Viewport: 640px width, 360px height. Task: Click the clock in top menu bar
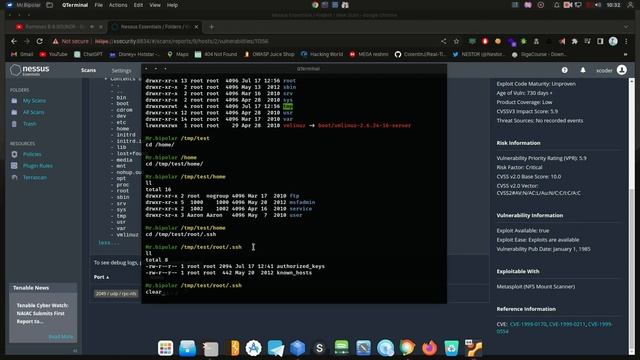pyautogui.click(x=613, y=5)
